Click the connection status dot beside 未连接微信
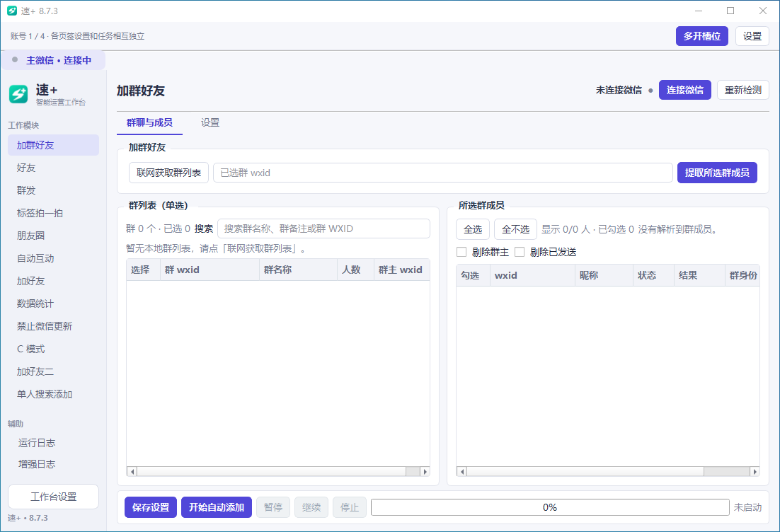The width and height of the screenshot is (780, 532). tap(650, 91)
